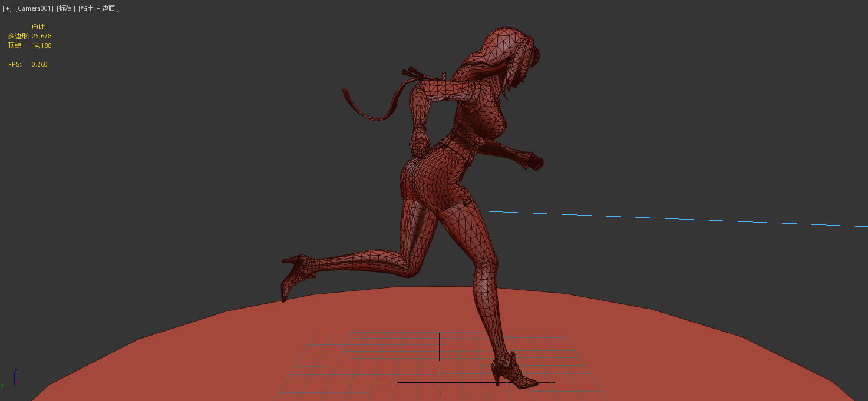Click the character's forward-reaching hand
The image size is (868, 401).
point(532,161)
